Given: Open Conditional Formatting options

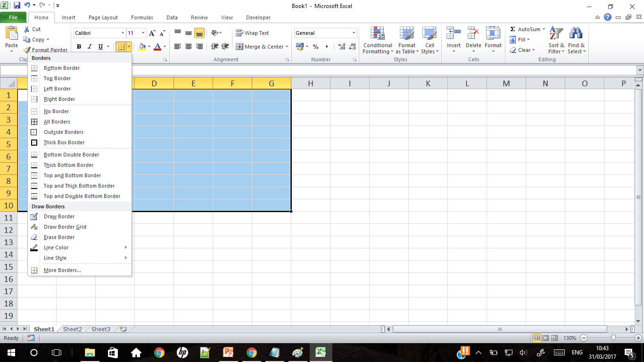Looking at the screenshot, I should [377, 41].
